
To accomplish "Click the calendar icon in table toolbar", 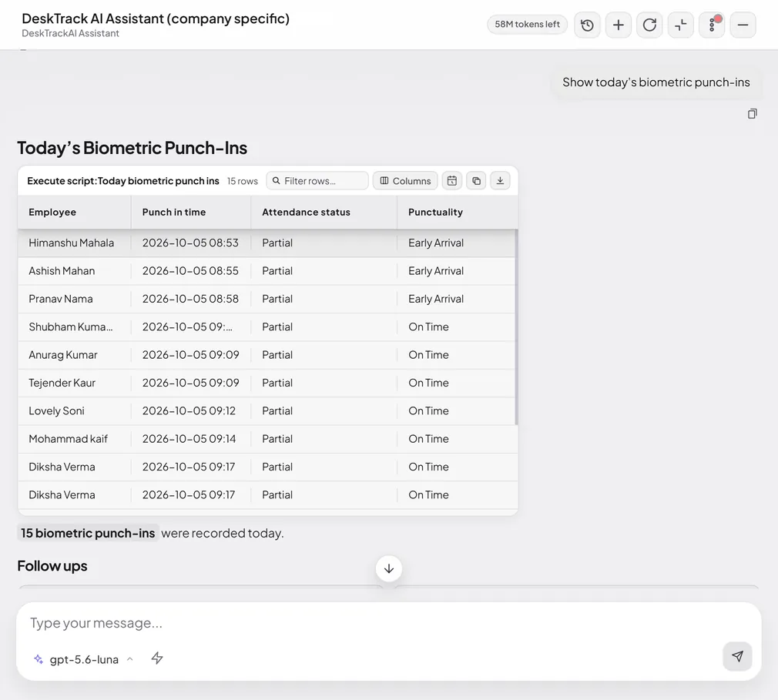I will coord(452,180).
